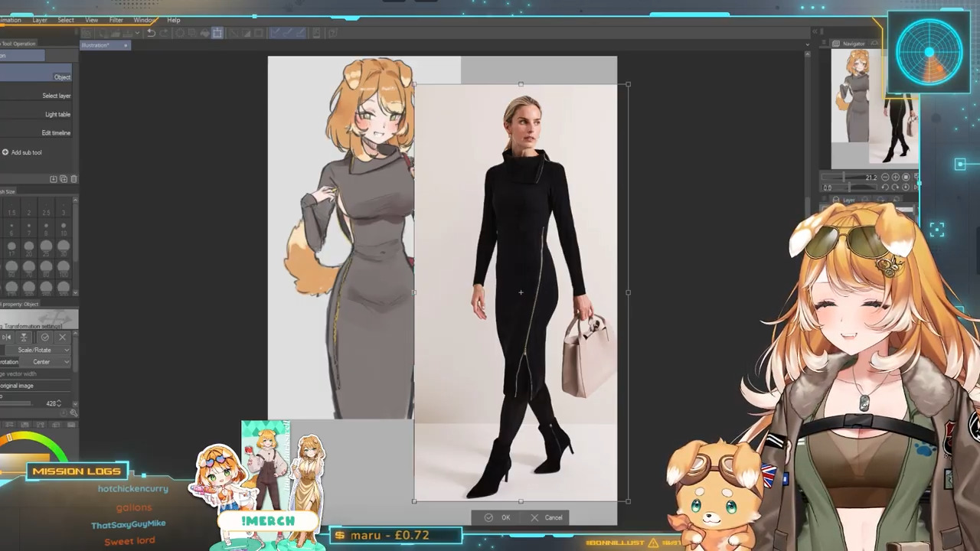Click the Undo arrow in the command bar
The width and height of the screenshot is (980, 551).
click(151, 33)
